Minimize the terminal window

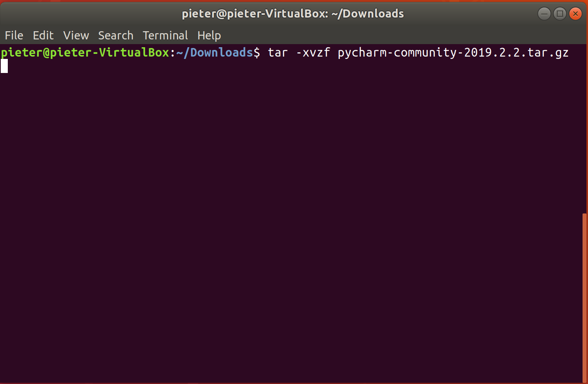(x=544, y=13)
